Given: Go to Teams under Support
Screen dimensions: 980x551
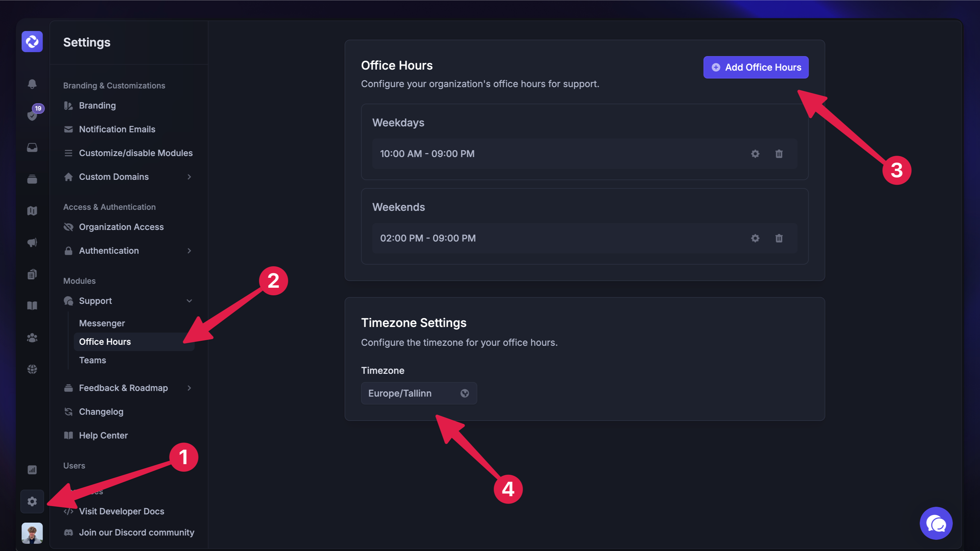Looking at the screenshot, I should [x=92, y=360].
